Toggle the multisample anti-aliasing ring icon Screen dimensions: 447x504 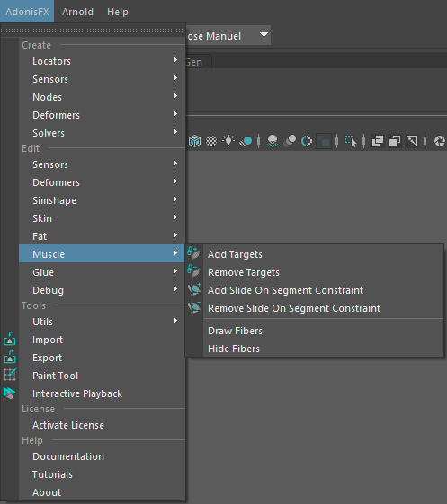(307, 141)
